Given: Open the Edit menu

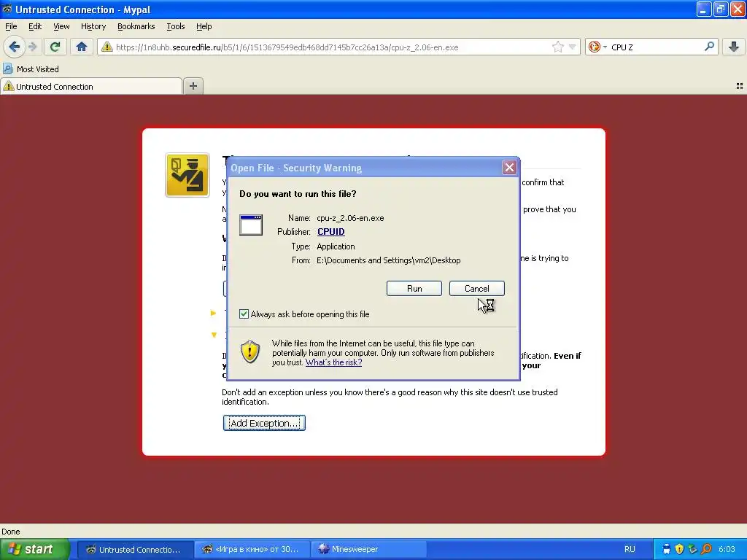Looking at the screenshot, I should click(35, 26).
